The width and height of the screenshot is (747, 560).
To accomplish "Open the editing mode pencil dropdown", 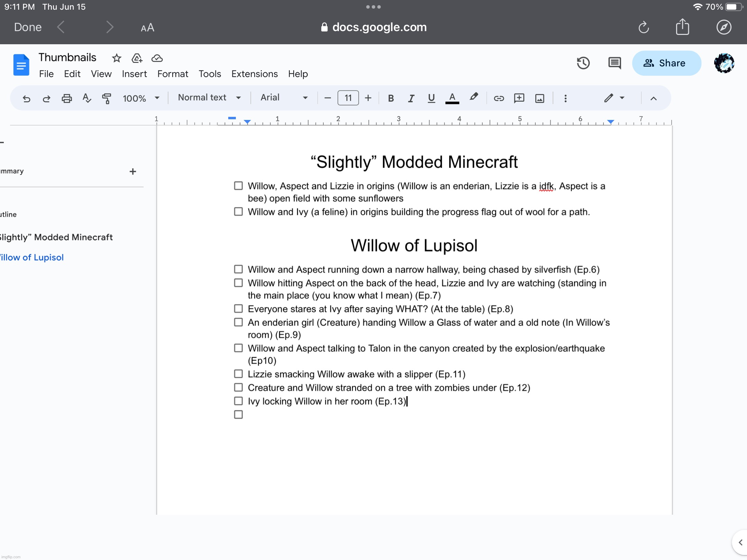I will [614, 98].
